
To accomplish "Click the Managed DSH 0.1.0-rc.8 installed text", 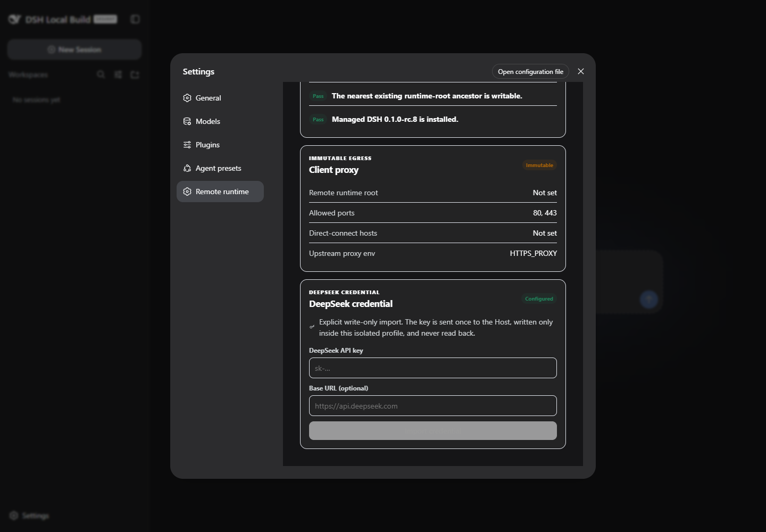I will pos(395,119).
